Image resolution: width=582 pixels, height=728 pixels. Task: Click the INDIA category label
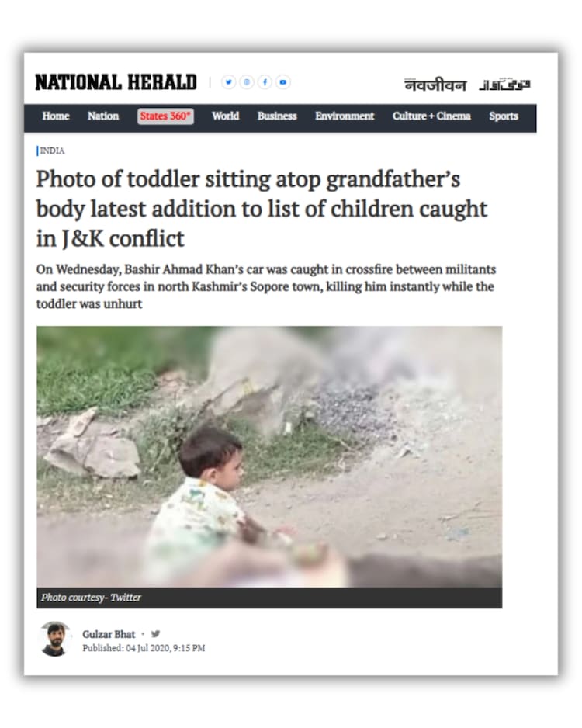point(52,151)
